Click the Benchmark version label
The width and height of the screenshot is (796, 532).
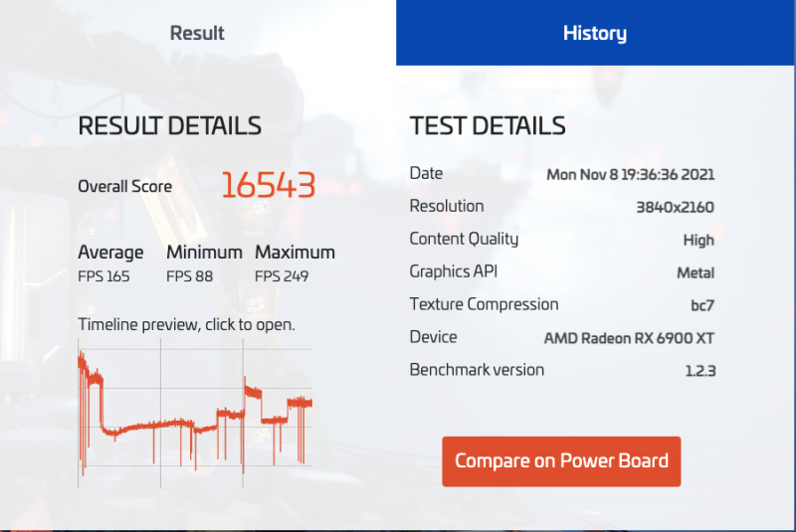click(x=477, y=370)
